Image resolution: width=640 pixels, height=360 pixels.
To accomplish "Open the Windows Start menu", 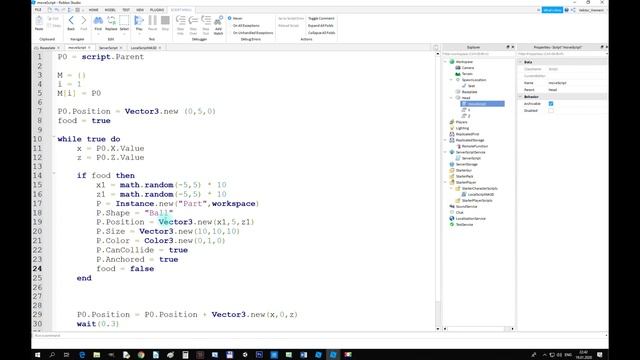I will coord(38,355).
